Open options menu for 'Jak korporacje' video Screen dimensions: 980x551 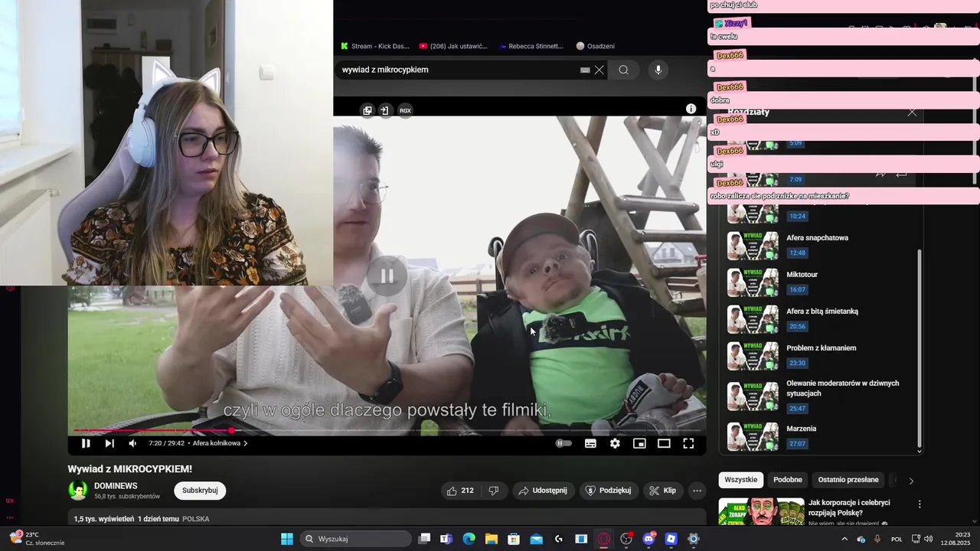(x=920, y=504)
